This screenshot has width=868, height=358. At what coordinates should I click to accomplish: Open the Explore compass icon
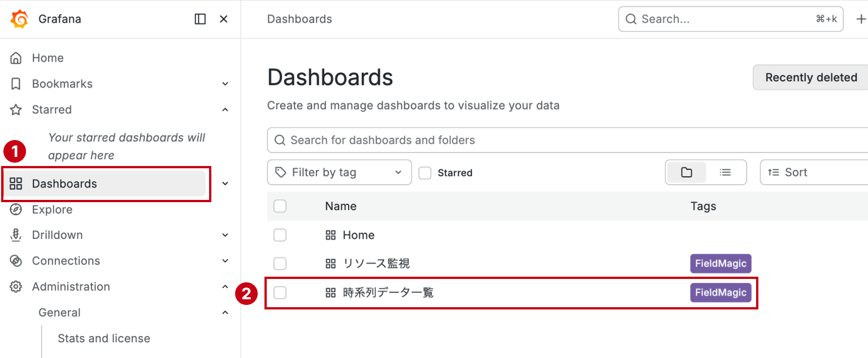point(16,209)
